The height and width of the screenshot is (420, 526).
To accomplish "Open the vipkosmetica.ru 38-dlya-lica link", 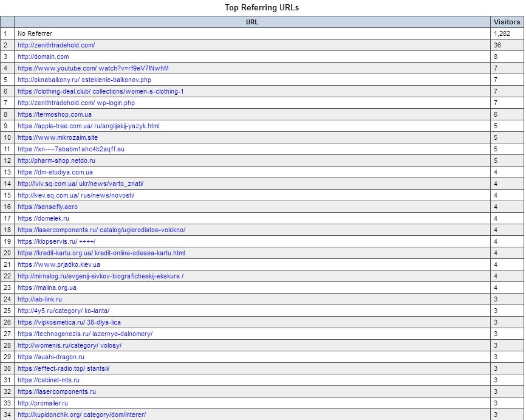I will pyautogui.click(x=69, y=322).
